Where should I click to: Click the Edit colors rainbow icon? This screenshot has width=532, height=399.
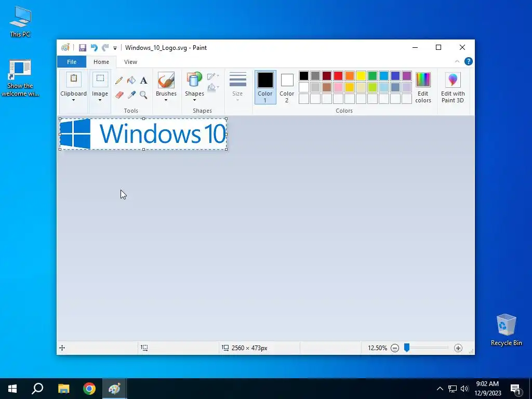(x=423, y=80)
